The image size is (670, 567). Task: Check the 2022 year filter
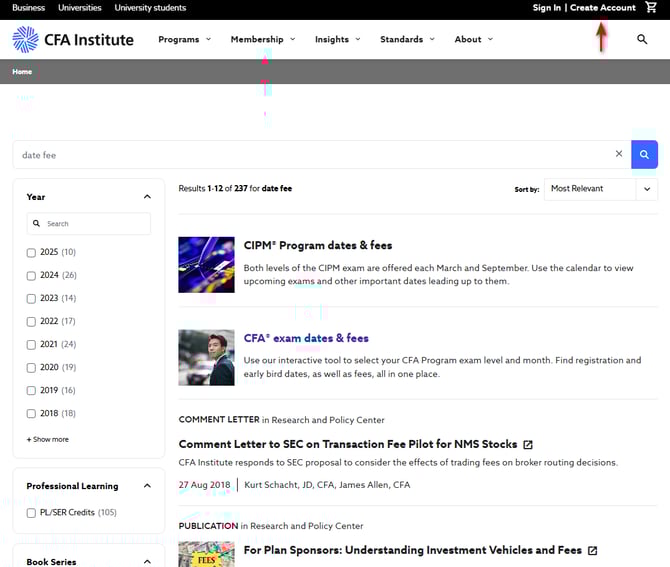pyautogui.click(x=31, y=322)
